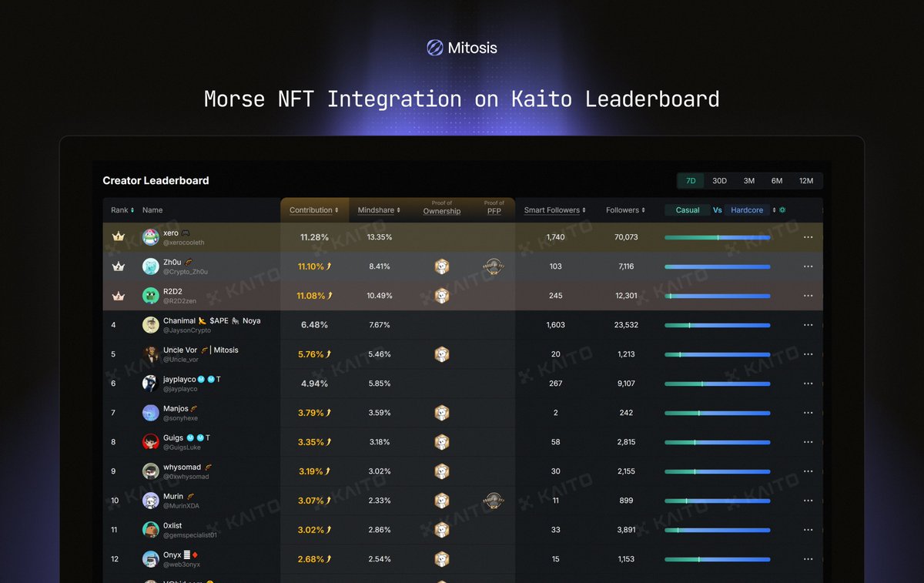924x583 pixels.
Task: Click jayplayco's Casual vs Hardcore bar
Action: coord(718,384)
